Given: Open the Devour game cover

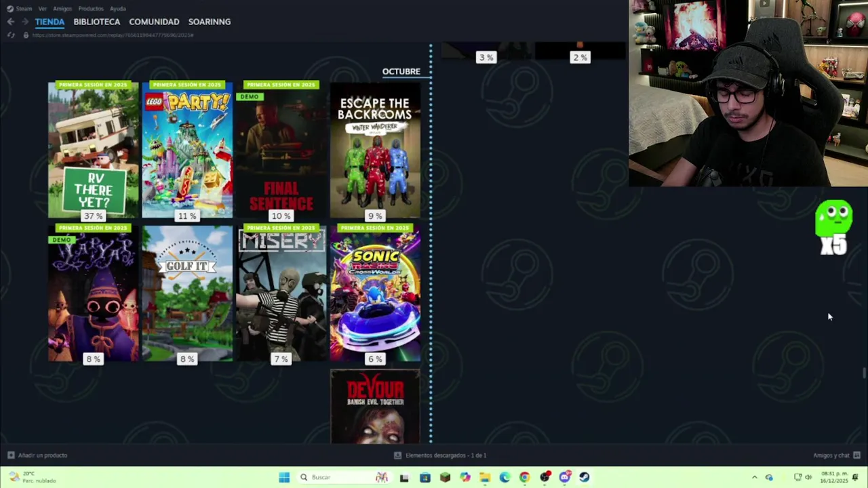Looking at the screenshot, I should (375, 406).
